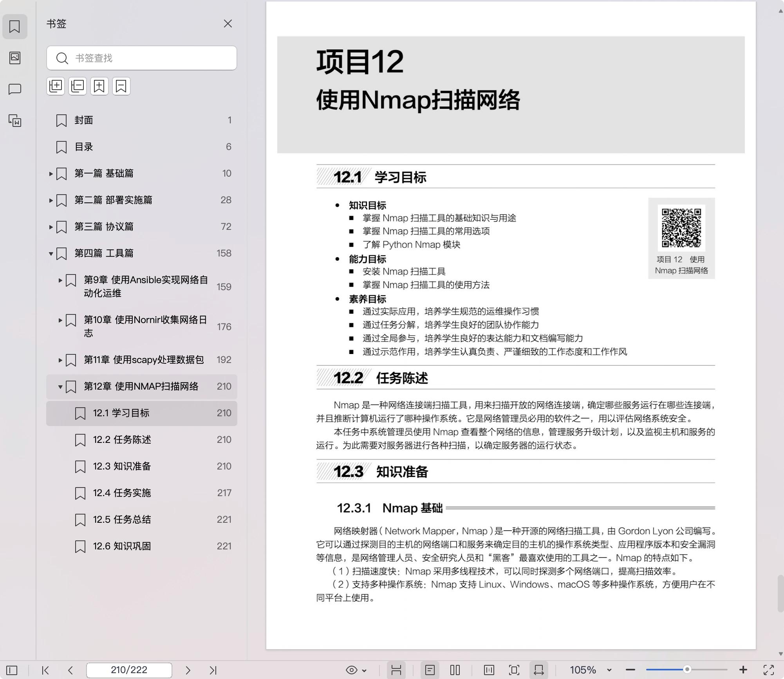
Task: Click the scroll-up arrow of document scrollbar
Action: click(780, 11)
